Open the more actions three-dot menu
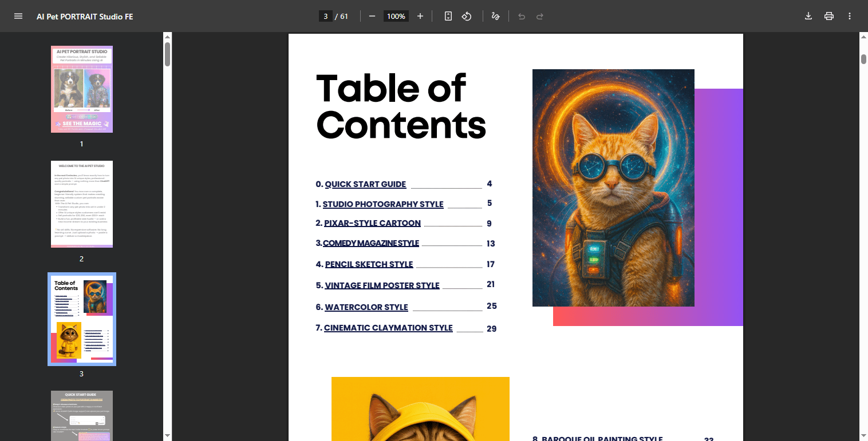Viewport: 868px width, 441px height. [850, 16]
